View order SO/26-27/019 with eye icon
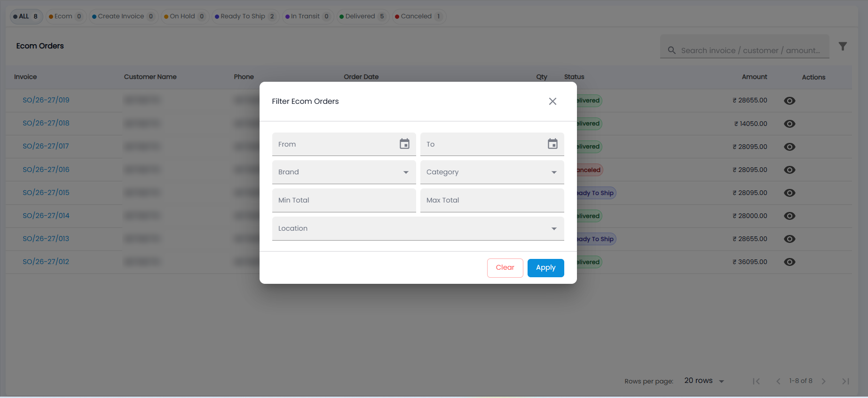This screenshot has width=868, height=398. pos(789,101)
